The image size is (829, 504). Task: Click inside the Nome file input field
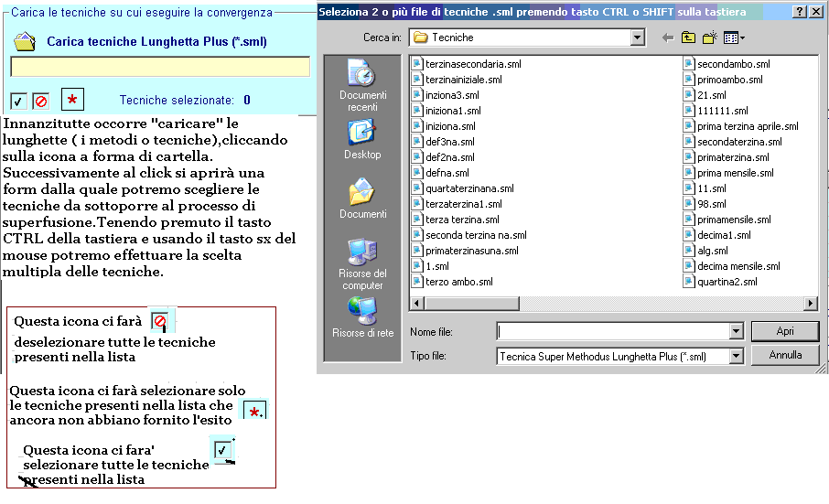[x=613, y=331]
